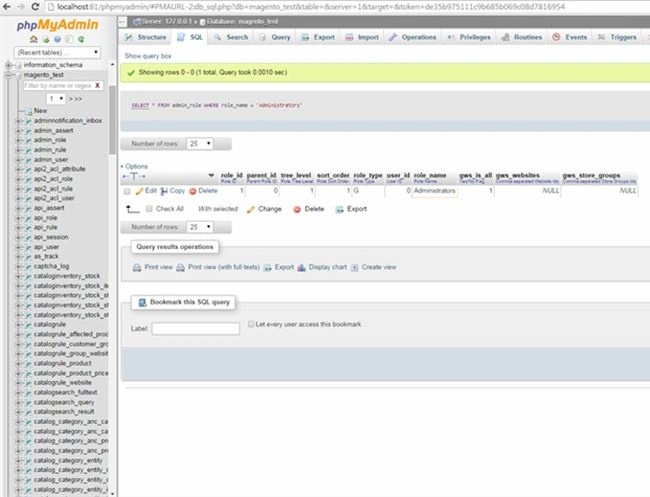The image size is (650, 497).
Task: Tick the Check All checkbox
Action: click(149, 208)
